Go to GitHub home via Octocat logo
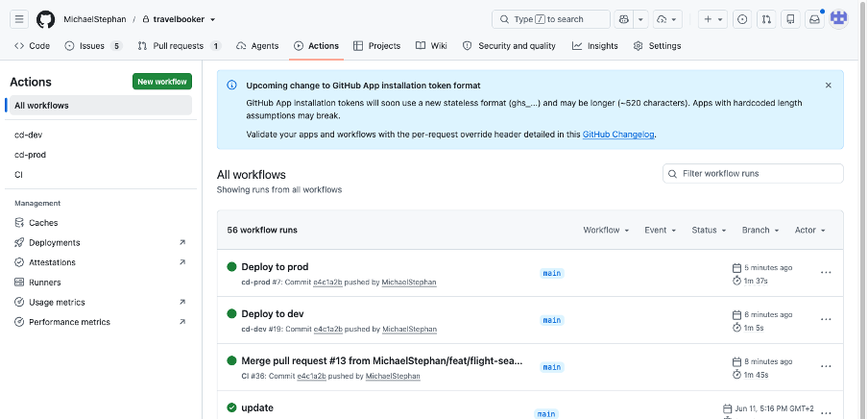 [46, 19]
